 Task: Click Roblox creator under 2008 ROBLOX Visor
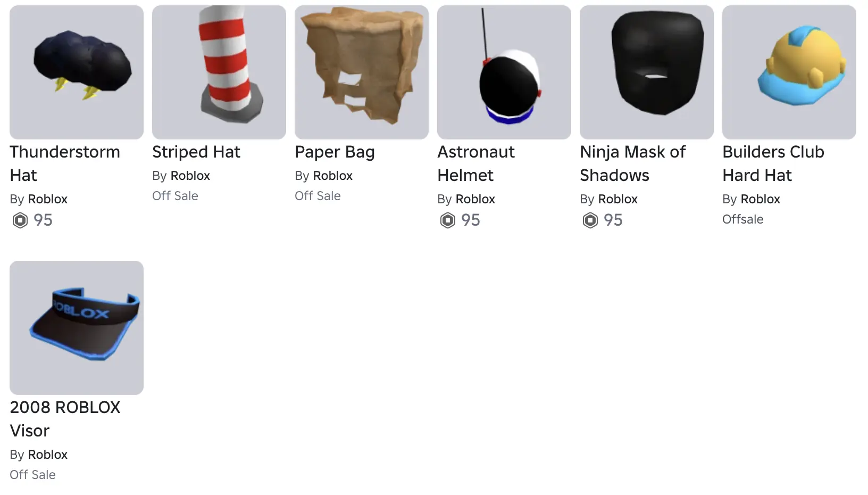point(48,455)
